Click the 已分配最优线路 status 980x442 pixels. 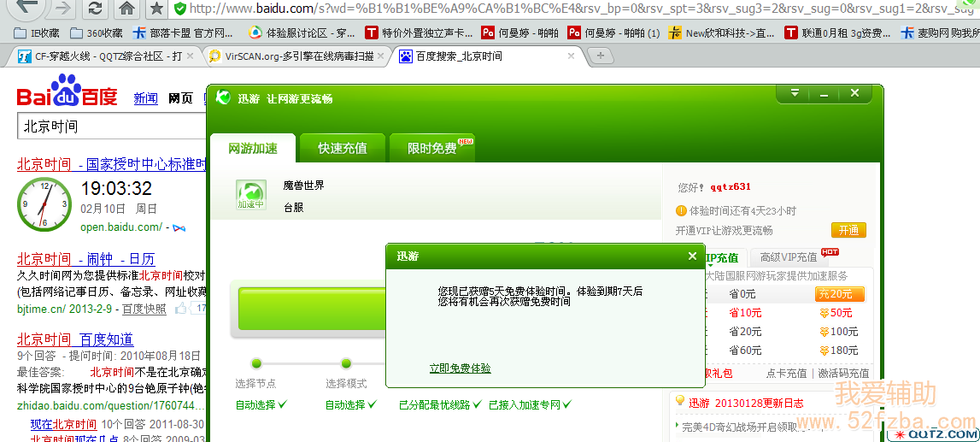point(440,405)
